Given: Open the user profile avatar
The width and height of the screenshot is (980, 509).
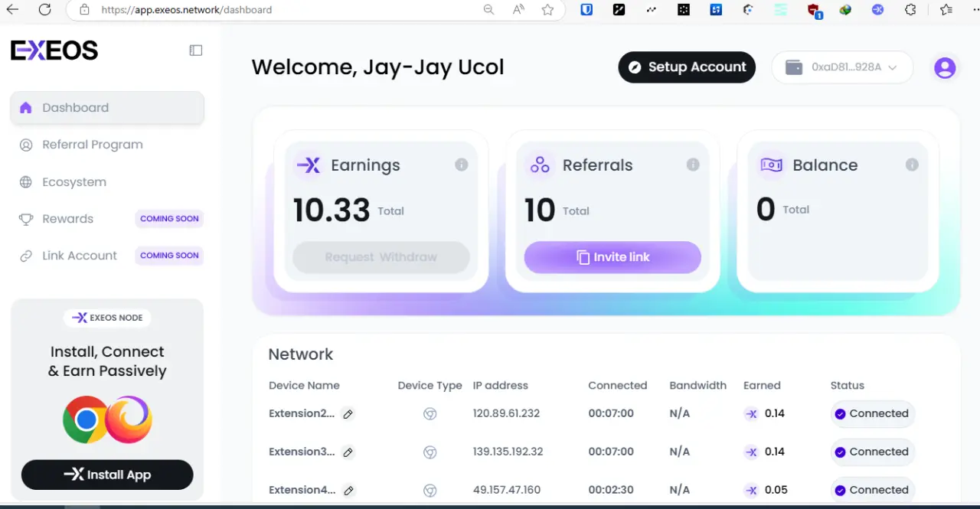Looking at the screenshot, I should point(945,67).
